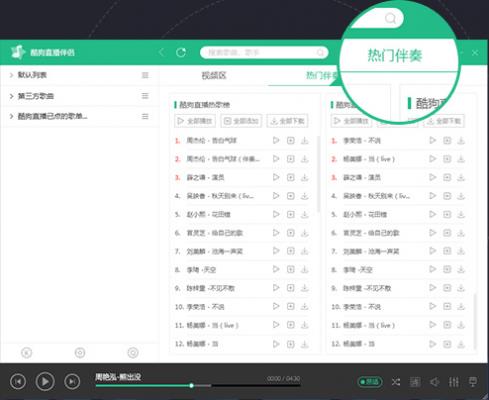Open the menu for 默认列表
The height and width of the screenshot is (400, 489).
[x=145, y=75]
